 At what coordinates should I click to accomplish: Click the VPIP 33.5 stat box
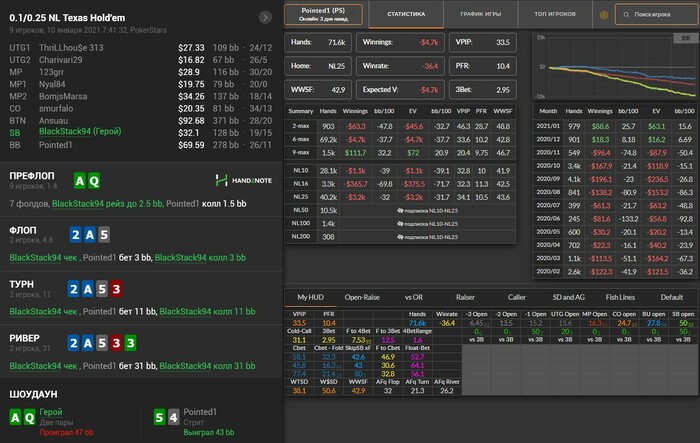coord(483,42)
